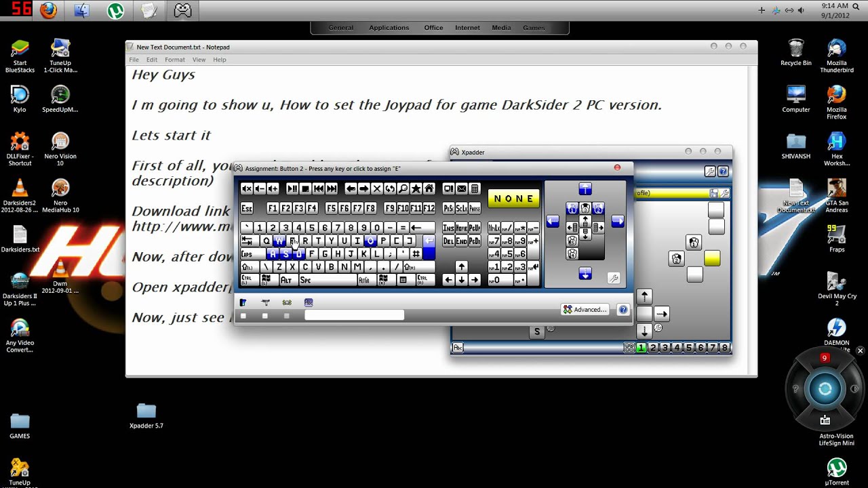Viewport: 868px width, 488px height.
Task: Click Xpadder gamepad icon in top bar
Action: 182,10
